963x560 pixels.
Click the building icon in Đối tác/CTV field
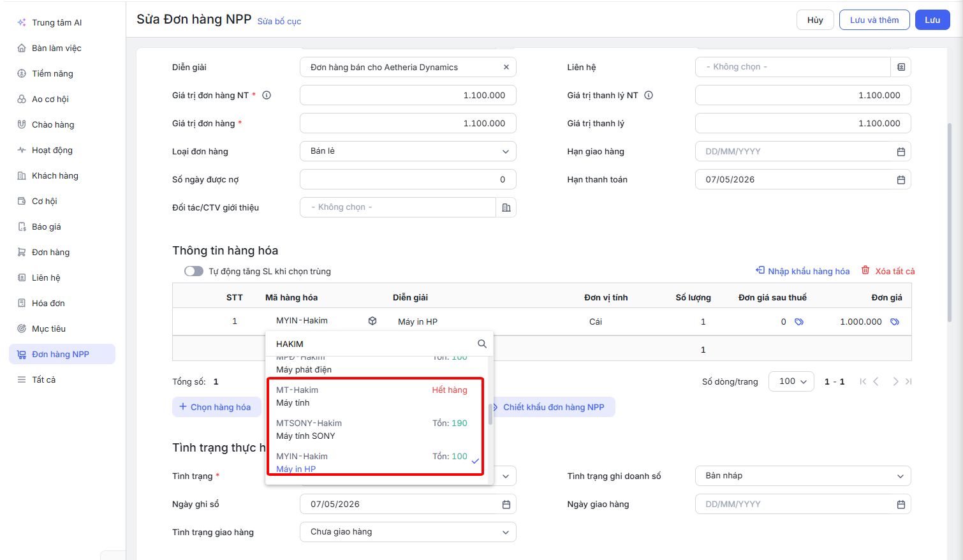point(506,207)
